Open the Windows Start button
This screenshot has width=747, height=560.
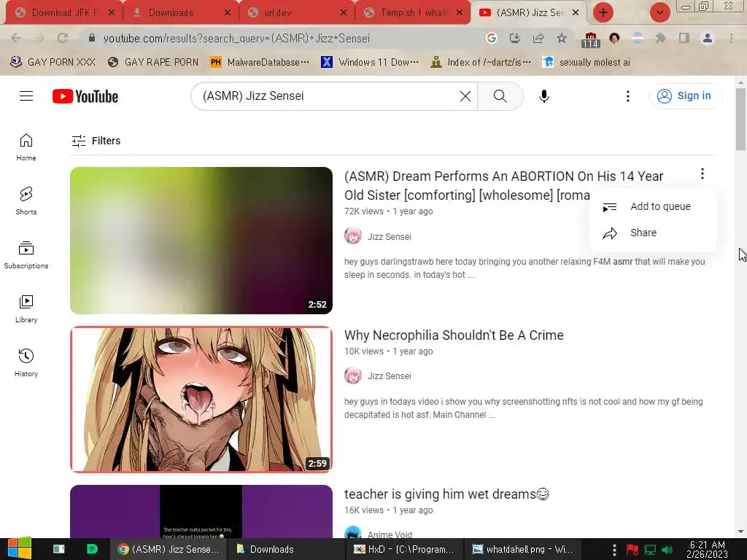click(x=20, y=549)
